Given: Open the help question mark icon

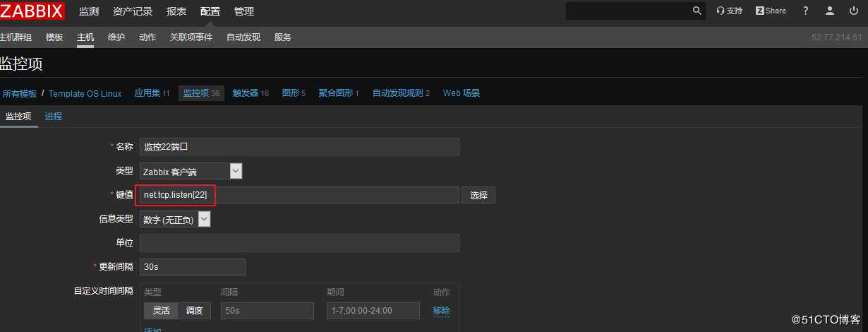Looking at the screenshot, I should pyautogui.click(x=806, y=11).
